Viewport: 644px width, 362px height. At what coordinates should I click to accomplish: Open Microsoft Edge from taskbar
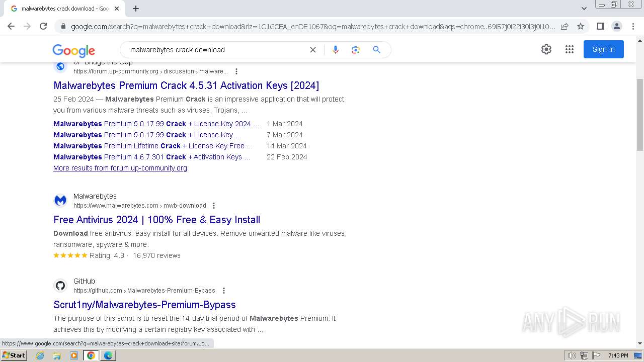[108, 355]
